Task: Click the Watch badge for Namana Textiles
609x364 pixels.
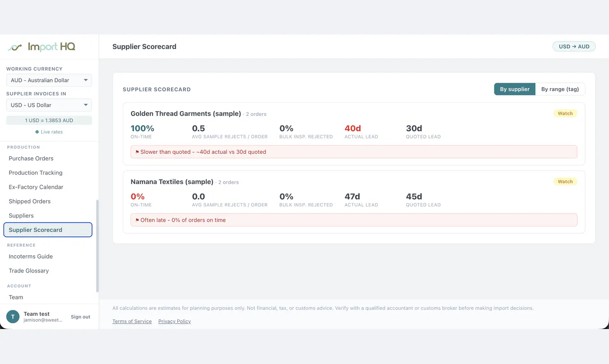Action: 565,182
